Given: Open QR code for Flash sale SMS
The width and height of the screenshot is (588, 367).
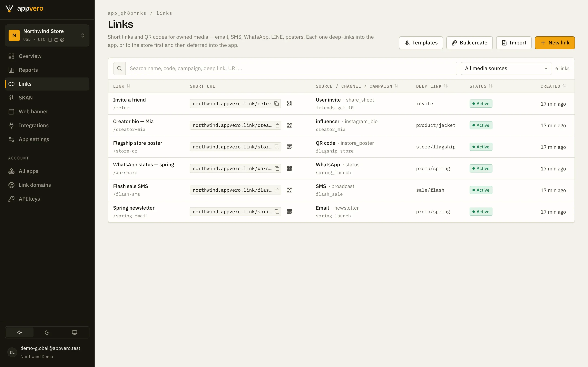Looking at the screenshot, I should (289, 190).
